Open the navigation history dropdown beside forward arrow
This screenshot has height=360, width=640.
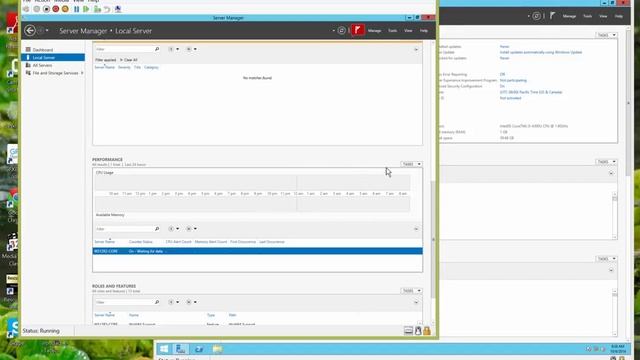point(47,31)
